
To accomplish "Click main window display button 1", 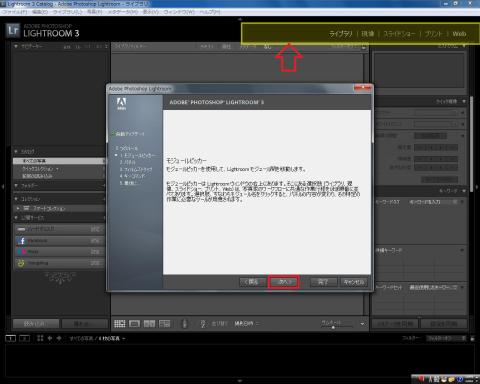I will (x=11, y=338).
